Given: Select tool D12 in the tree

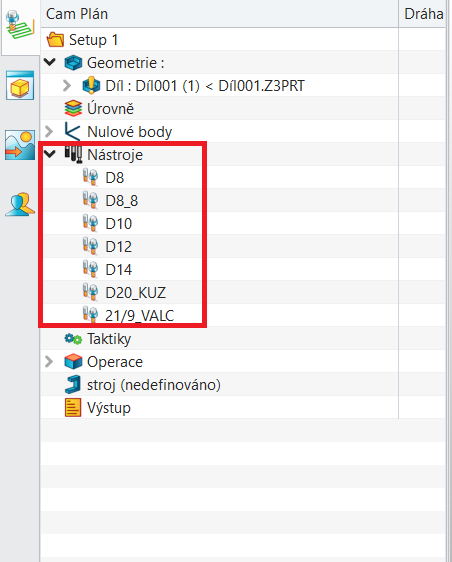Looking at the screenshot, I should click(x=119, y=247).
